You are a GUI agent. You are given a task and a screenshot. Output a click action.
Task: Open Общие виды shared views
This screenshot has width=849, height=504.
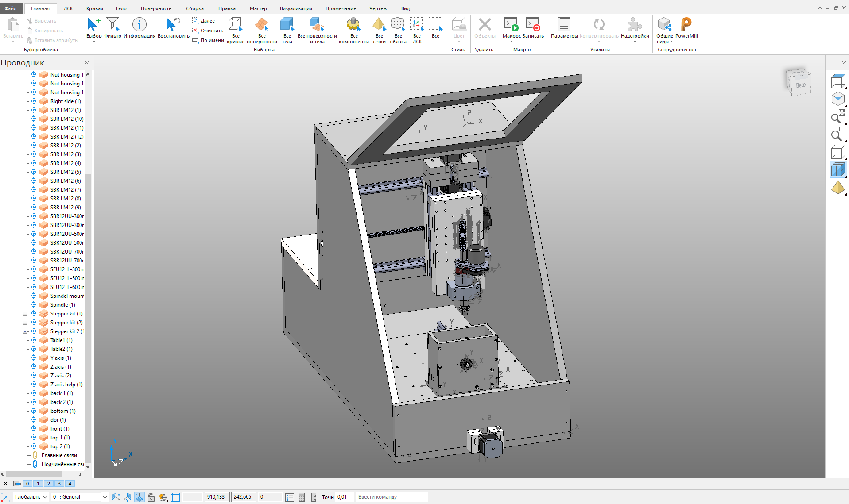(664, 31)
